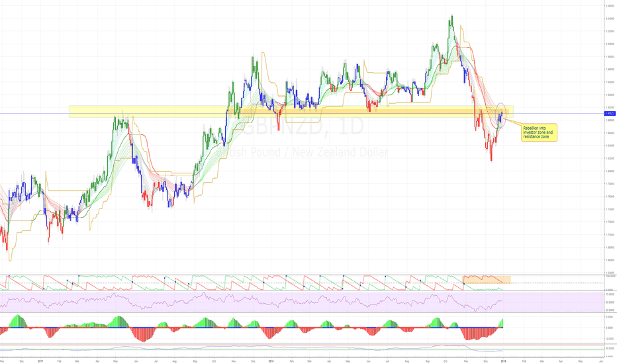
Task: Select the yellow resistance zone rectangle
Action: [x=291, y=111]
